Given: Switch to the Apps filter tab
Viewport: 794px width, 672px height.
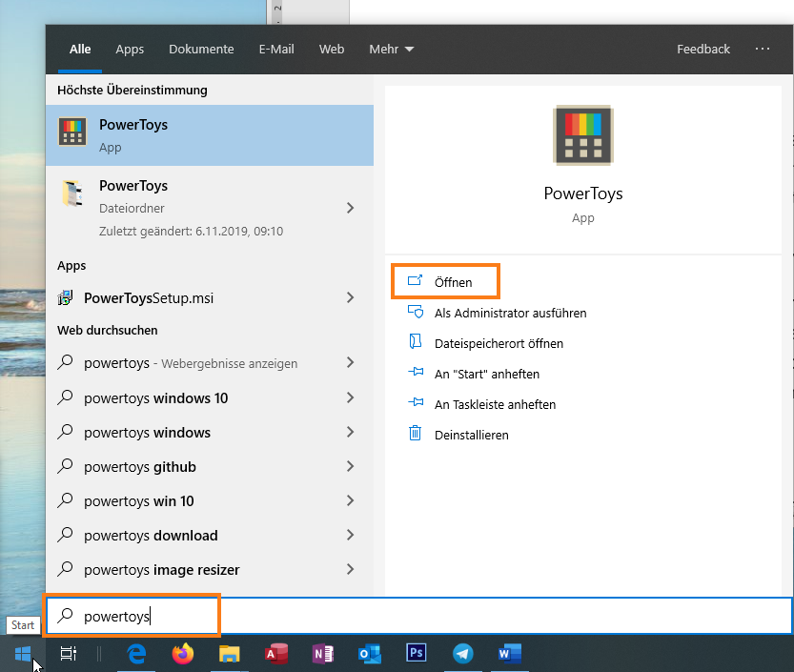Looking at the screenshot, I should point(130,50).
